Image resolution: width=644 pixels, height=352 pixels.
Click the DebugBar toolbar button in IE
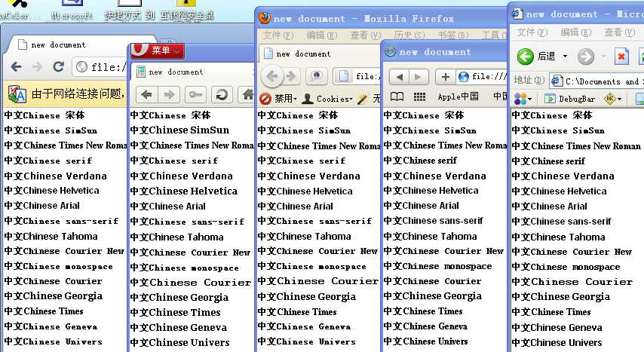569,99
